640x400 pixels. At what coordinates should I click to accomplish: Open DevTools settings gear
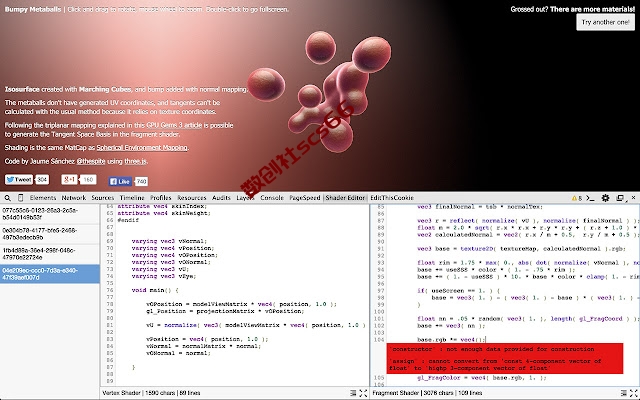click(x=605, y=198)
